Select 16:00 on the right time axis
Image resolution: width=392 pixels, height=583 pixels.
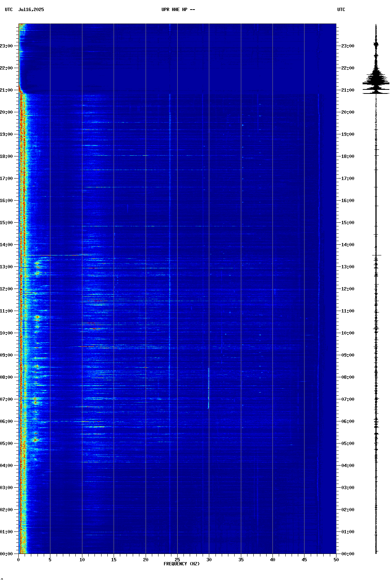coord(348,201)
